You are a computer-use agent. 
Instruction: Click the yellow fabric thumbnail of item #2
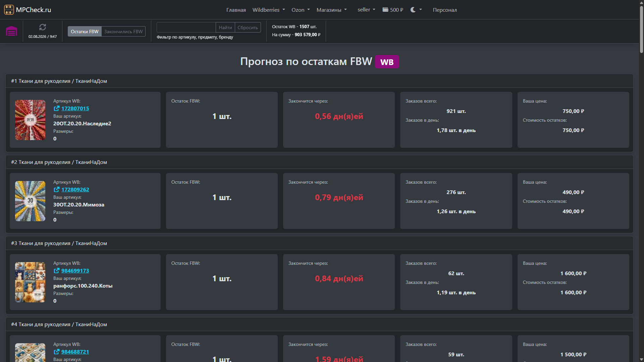pyautogui.click(x=30, y=201)
